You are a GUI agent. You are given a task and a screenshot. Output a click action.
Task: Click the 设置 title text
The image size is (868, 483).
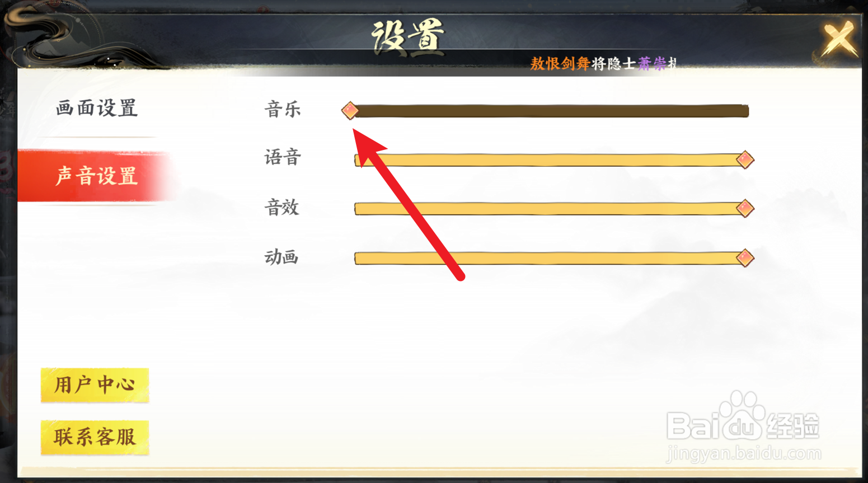point(408,37)
